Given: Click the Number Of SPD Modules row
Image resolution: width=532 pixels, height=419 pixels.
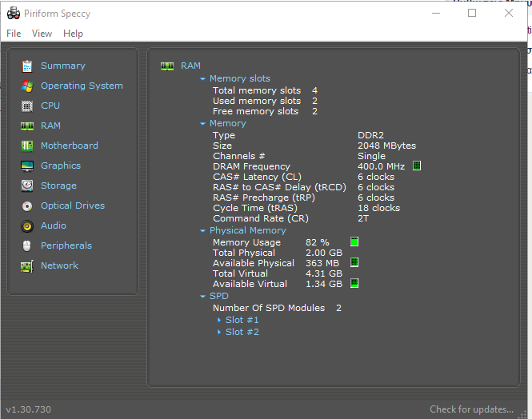Looking at the screenshot, I should pyautogui.click(x=277, y=308).
